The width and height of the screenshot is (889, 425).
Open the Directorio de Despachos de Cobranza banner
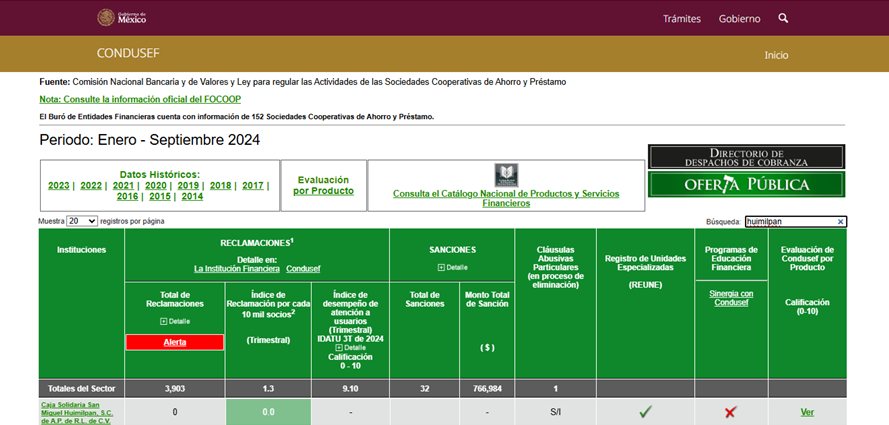click(746, 157)
